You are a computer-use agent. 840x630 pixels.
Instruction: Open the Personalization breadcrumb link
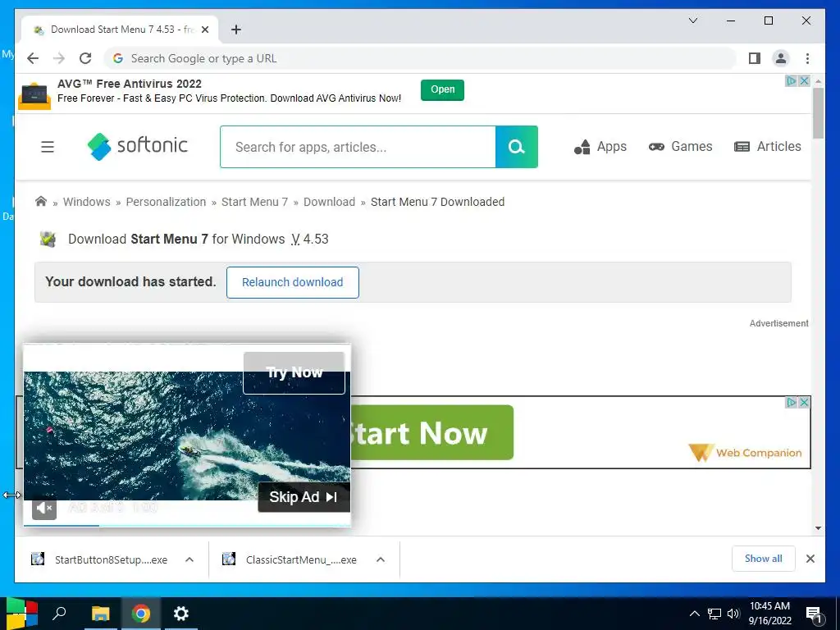(166, 202)
